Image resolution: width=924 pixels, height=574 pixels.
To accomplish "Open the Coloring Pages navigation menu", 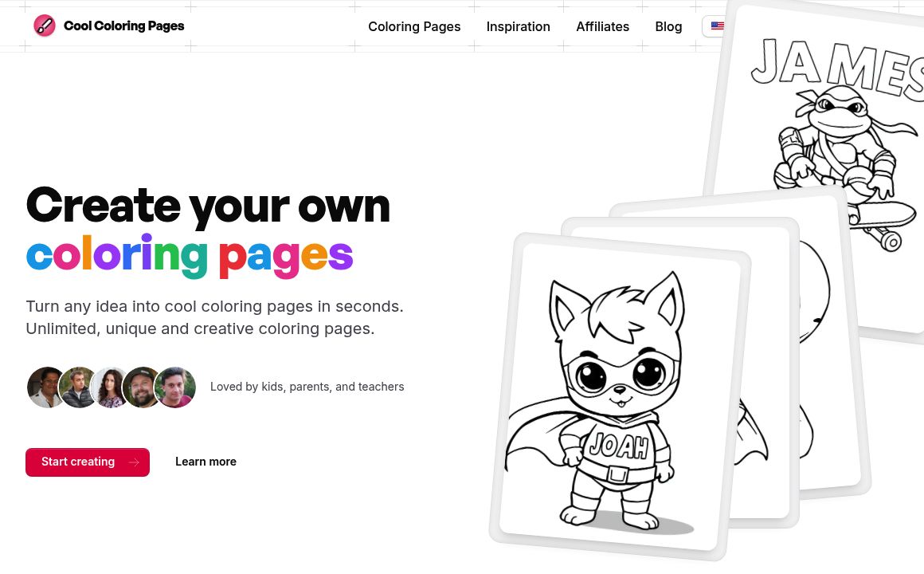I will [414, 26].
